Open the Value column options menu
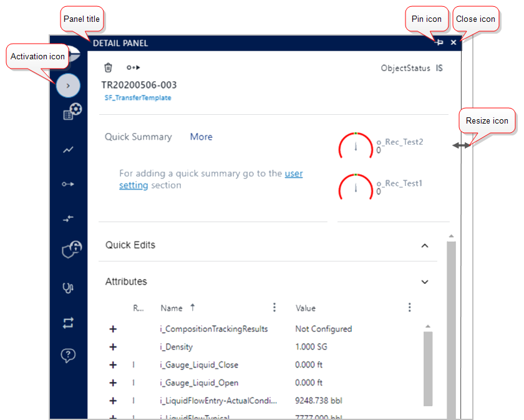 click(409, 308)
